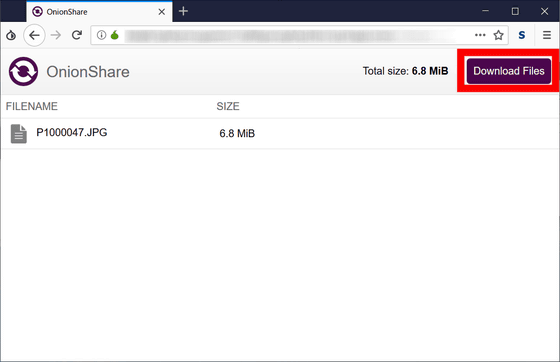Maximize the browser window

pos(515,11)
